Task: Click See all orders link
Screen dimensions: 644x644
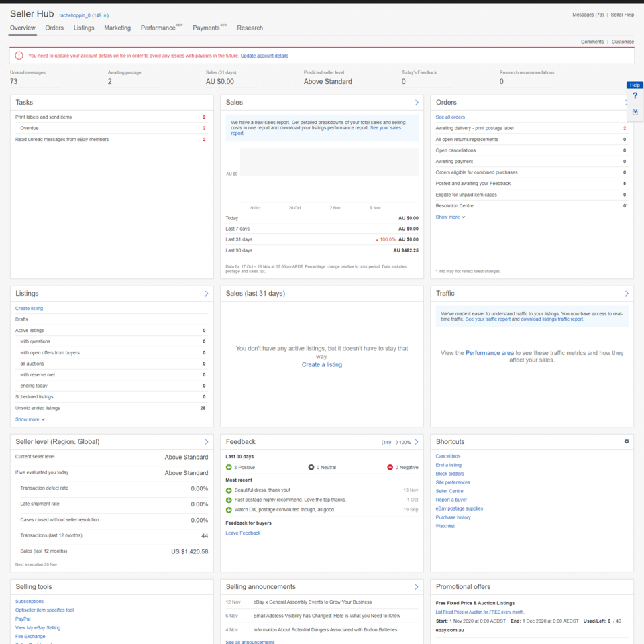Action: tap(450, 117)
